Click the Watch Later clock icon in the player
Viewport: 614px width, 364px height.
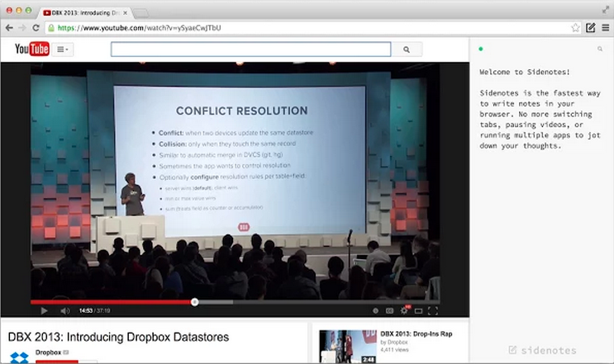tap(375, 311)
